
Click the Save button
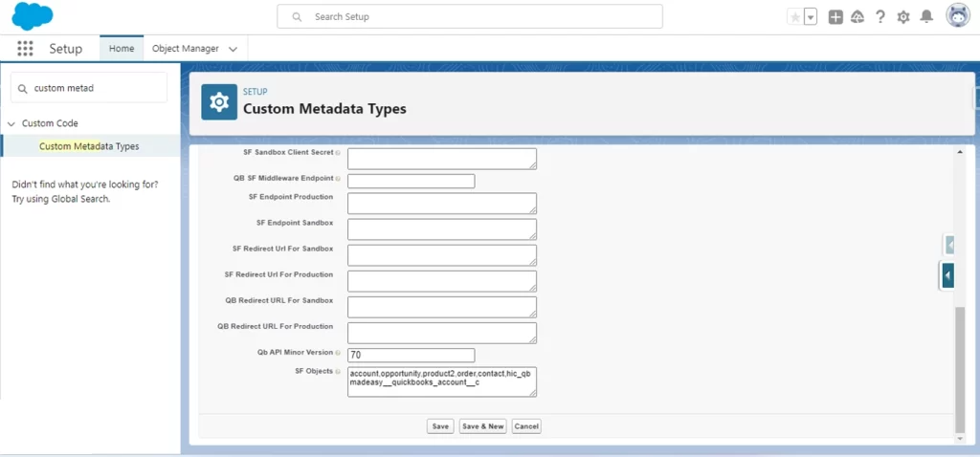440,426
